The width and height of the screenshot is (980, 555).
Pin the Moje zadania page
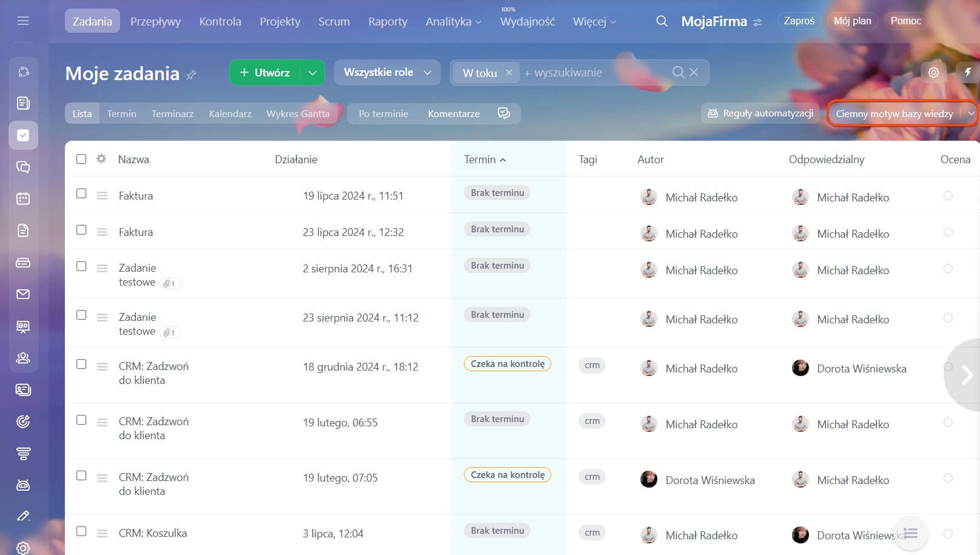192,75
